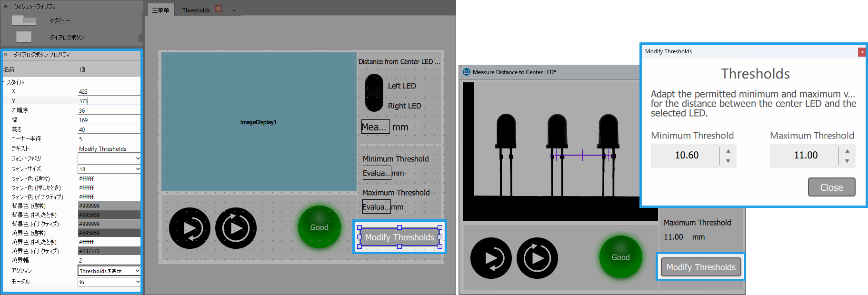Select the タブビュー widget icon in library
The width and height of the screenshot is (868, 295).
tap(23, 20)
